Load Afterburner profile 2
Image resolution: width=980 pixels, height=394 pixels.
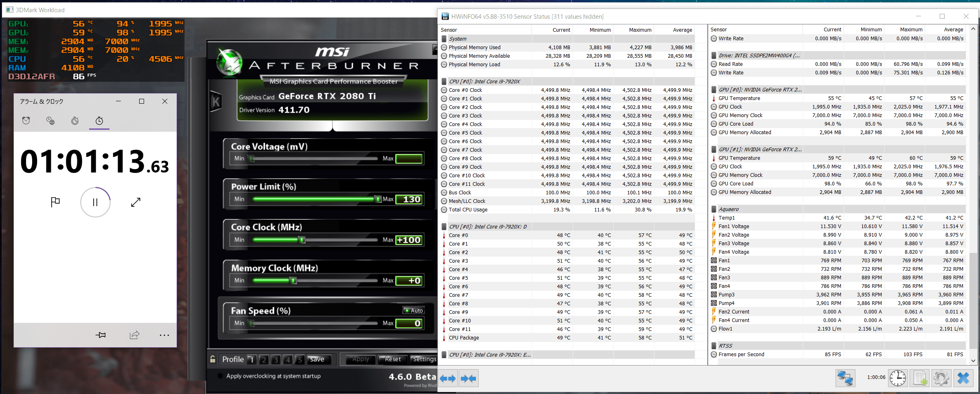click(x=264, y=359)
